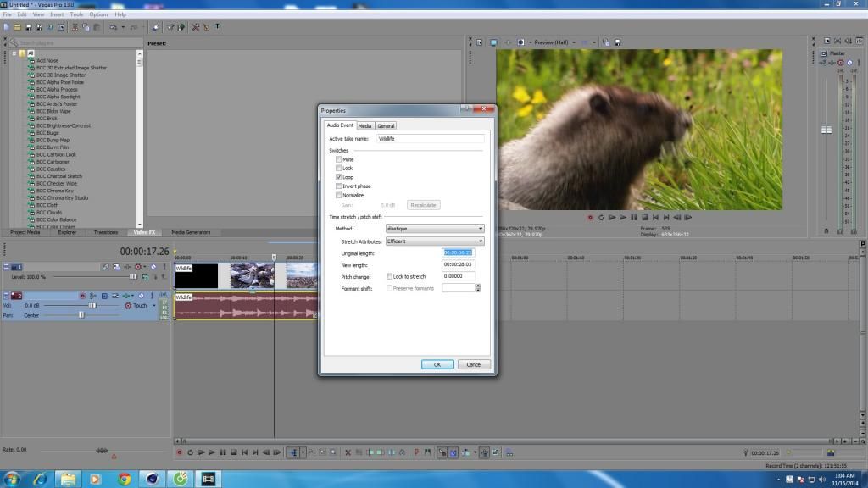Click Copy Snapshot to Clipboard in preview toolbar
Screen dimensions: 868x488
click(606, 42)
